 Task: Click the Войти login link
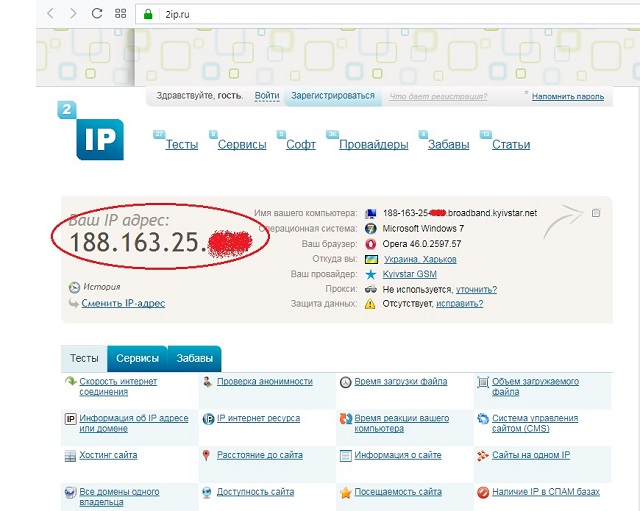tap(267, 96)
